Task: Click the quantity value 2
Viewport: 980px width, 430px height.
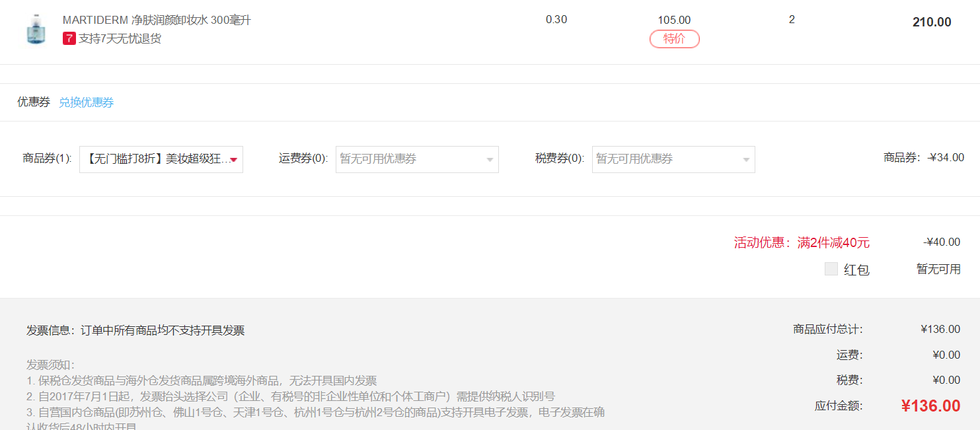Action: point(792,20)
